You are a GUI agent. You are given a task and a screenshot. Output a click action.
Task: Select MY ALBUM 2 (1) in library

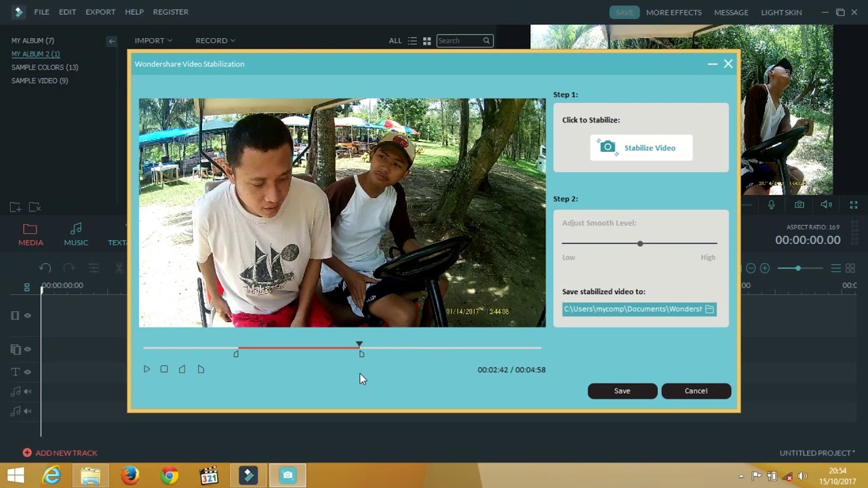pos(35,54)
